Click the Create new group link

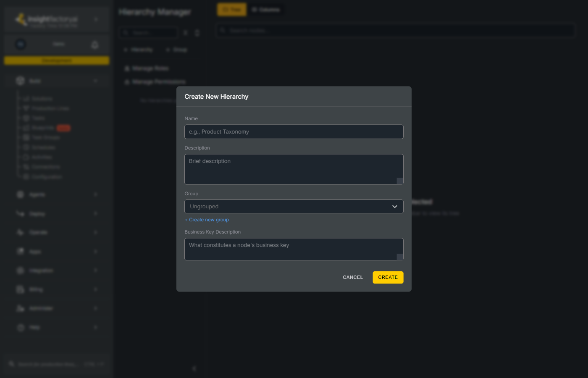coord(207,219)
